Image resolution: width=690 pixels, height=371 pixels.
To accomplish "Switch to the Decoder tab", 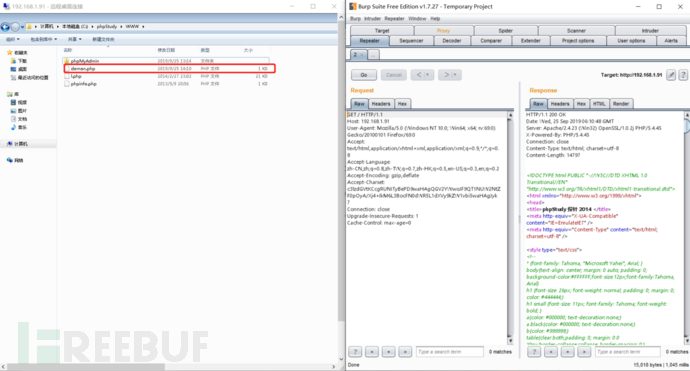I will [x=451, y=40].
